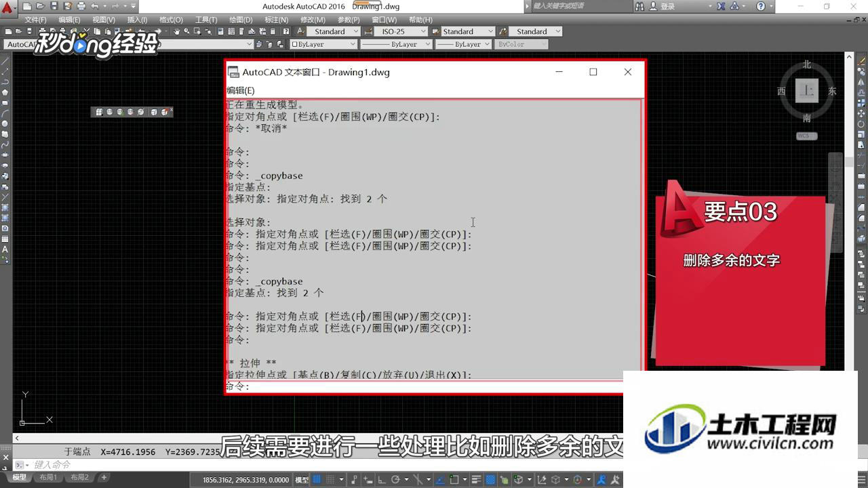Click the Undo arrow in quick access toolbar
Screen dimensions: 868x488
[94, 6]
